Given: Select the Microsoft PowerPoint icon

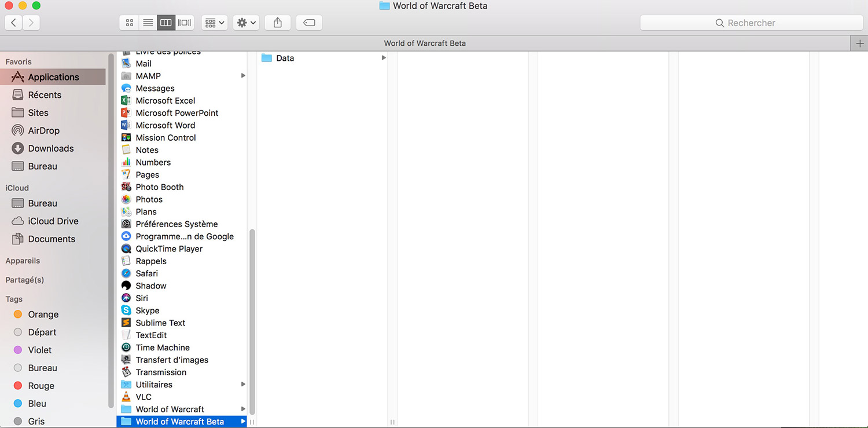Looking at the screenshot, I should click(x=126, y=113).
